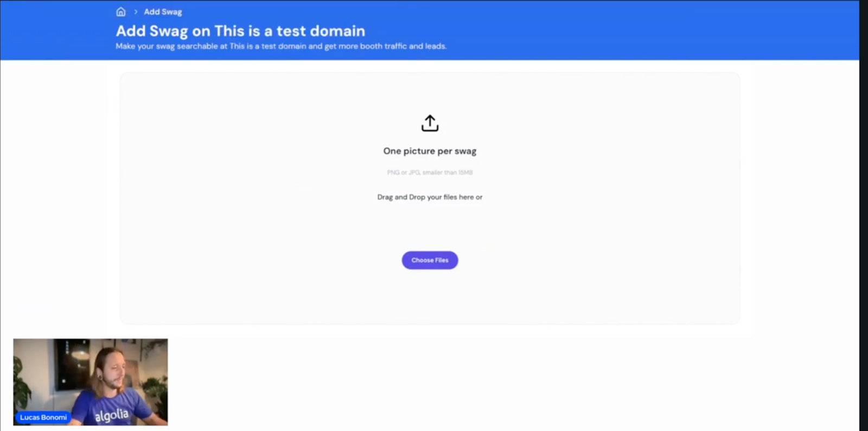Screen dimensions: 868x431
Task: Click the breadcrumb chevron separator
Action: 136,11
